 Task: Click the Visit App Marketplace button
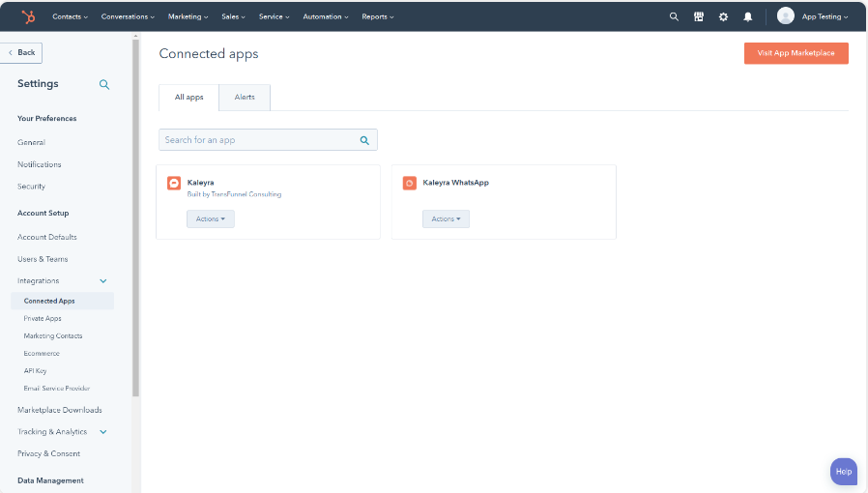point(796,53)
